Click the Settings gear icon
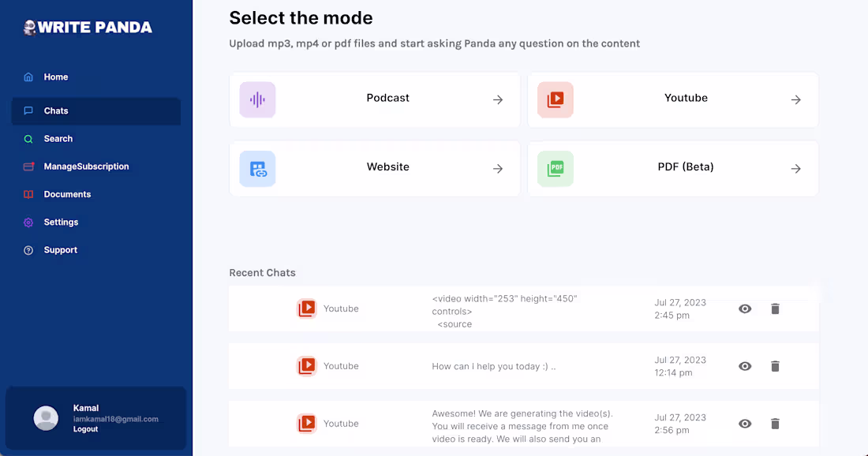Image resolution: width=868 pixels, height=456 pixels. click(x=28, y=222)
